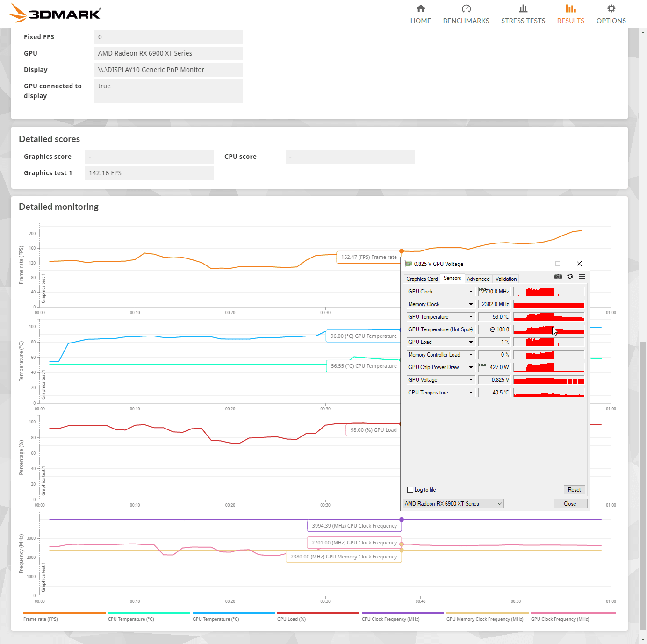This screenshot has height=644, width=647.
Task: Click the 3DMark page vertical scrollbar thumb
Action: tap(643, 486)
